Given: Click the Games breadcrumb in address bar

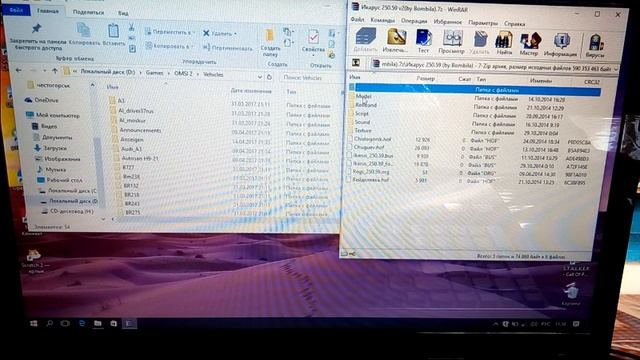Looking at the screenshot, I should [x=154, y=73].
